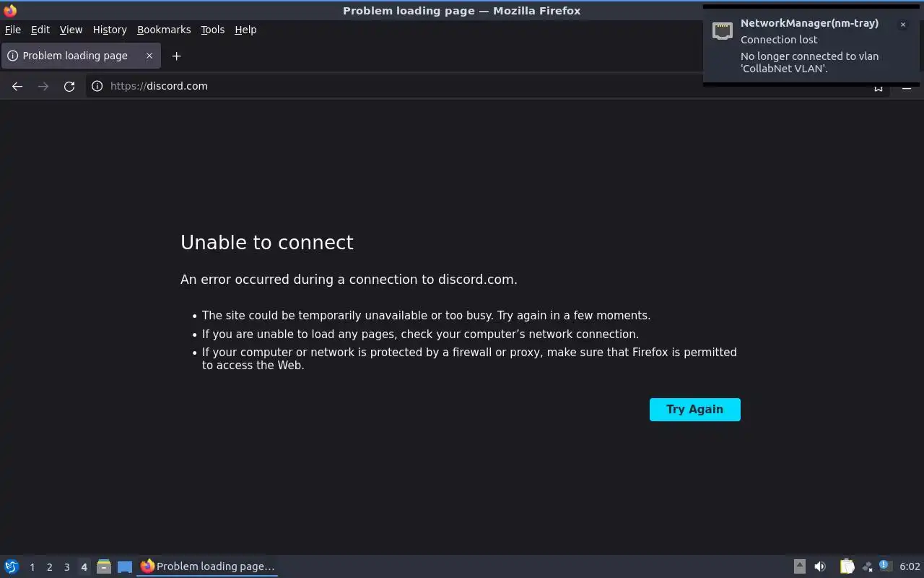Click the 'An error occurred during a connection' text
The image size is (924, 578).
[349, 280]
